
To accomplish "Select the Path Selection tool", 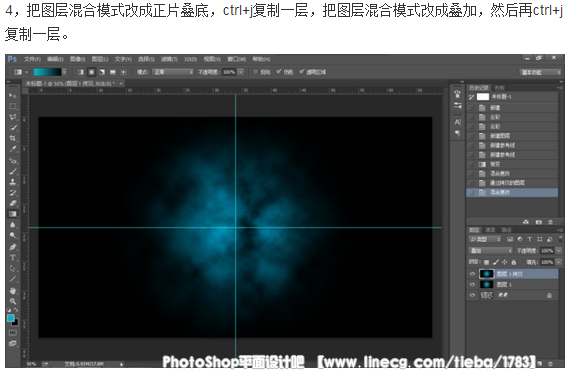I will point(13,268).
